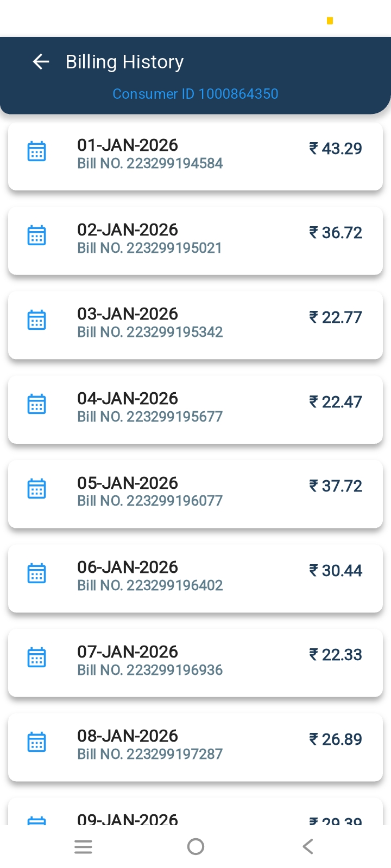Tap the ₹ 30.44 amount
Image resolution: width=391 pixels, height=868 pixels.
pyautogui.click(x=336, y=571)
